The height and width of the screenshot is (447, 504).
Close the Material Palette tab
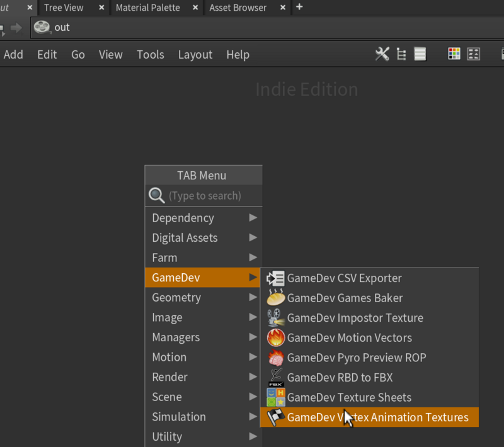pyautogui.click(x=195, y=7)
